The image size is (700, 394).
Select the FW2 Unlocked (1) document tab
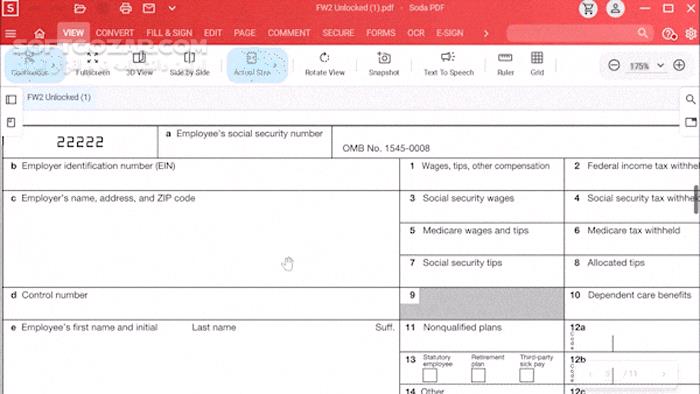click(58, 97)
